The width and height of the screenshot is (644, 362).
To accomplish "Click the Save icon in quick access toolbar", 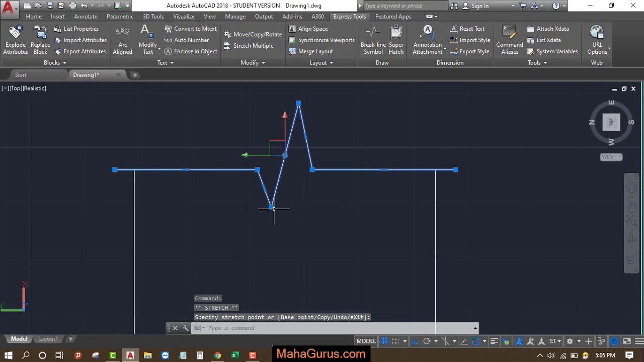I will click(x=50, y=6).
